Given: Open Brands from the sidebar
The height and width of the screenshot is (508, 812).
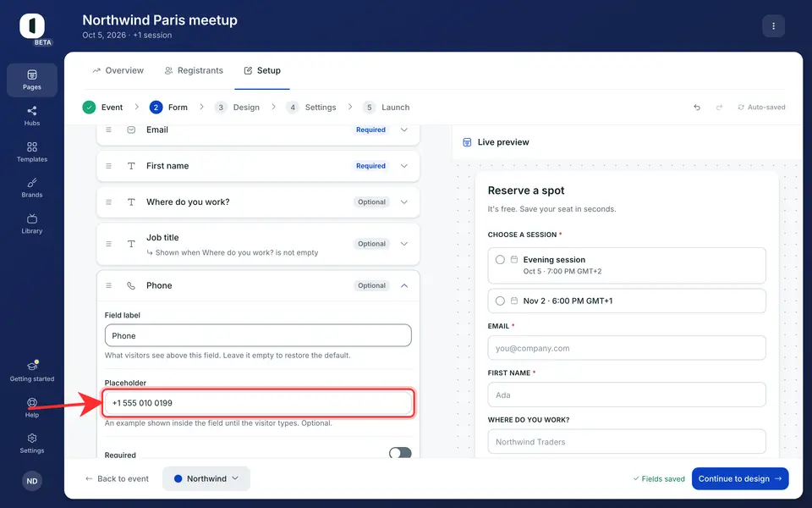Looking at the screenshot, I should [32, 188].
